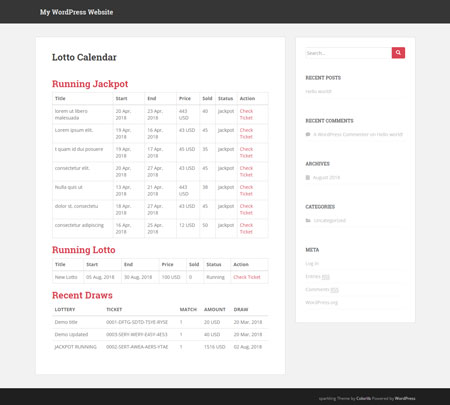Open the August 2018 archive link

(326, 177)
